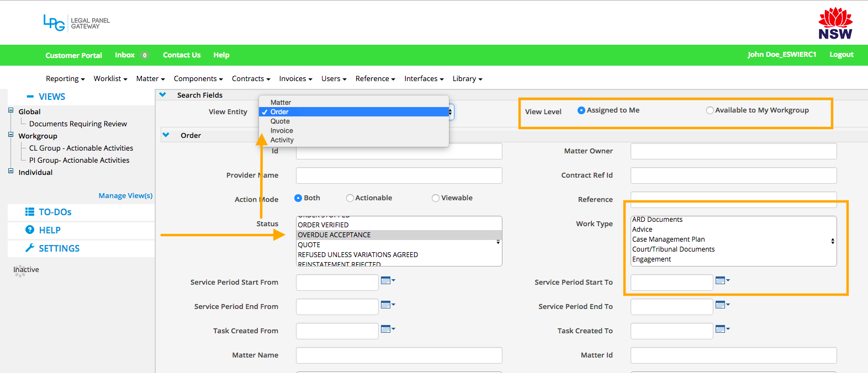Image resolution: width=868 pixels, height=373 pixels.
Task: Expand the Individual tree node
Action: pyautogui.click(x=10, y=171)
